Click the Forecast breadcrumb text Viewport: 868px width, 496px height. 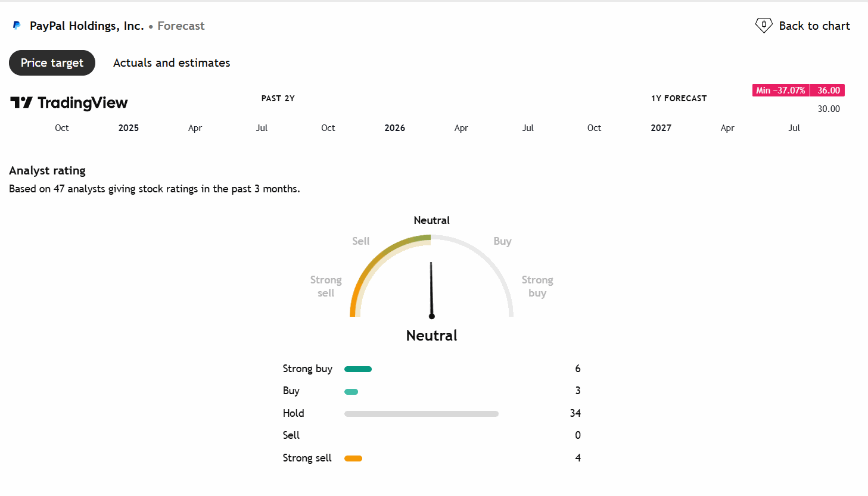pos(181,26)
